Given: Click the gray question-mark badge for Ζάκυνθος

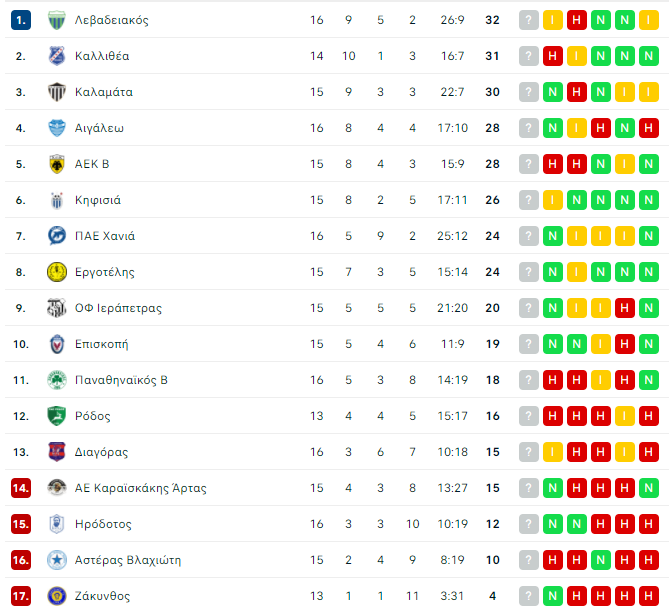Looking at the screenshot, I should coord(528,596).
